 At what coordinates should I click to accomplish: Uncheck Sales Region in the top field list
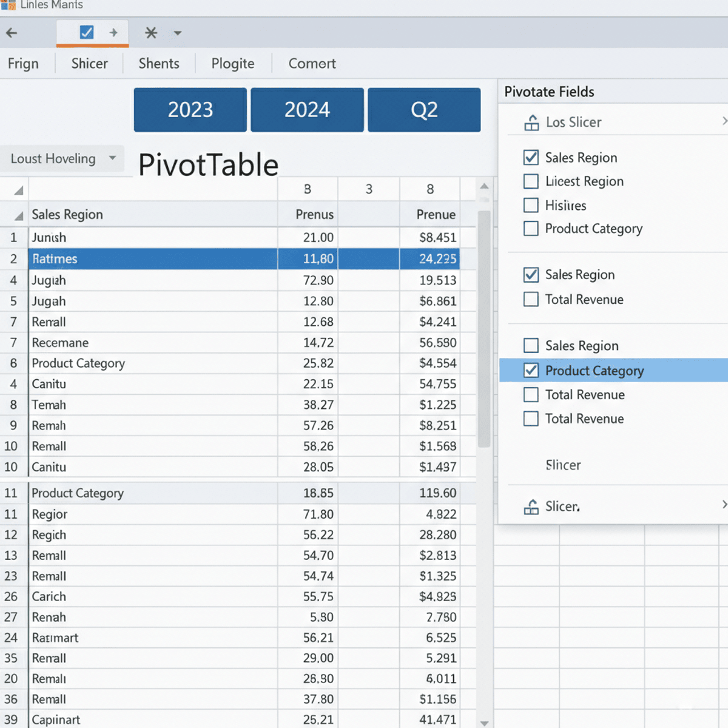[x=531, y=157]
